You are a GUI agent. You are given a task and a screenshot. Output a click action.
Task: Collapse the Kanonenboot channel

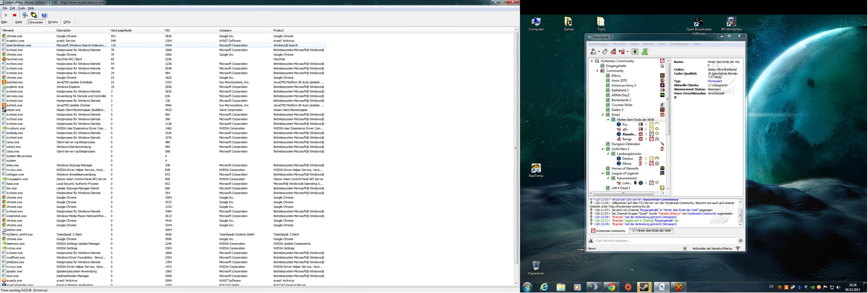[608, 178]
